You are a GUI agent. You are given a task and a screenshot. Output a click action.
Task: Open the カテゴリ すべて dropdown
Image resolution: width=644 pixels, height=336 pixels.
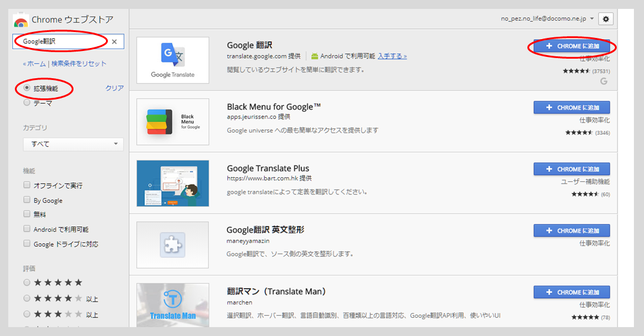[73, 144]
